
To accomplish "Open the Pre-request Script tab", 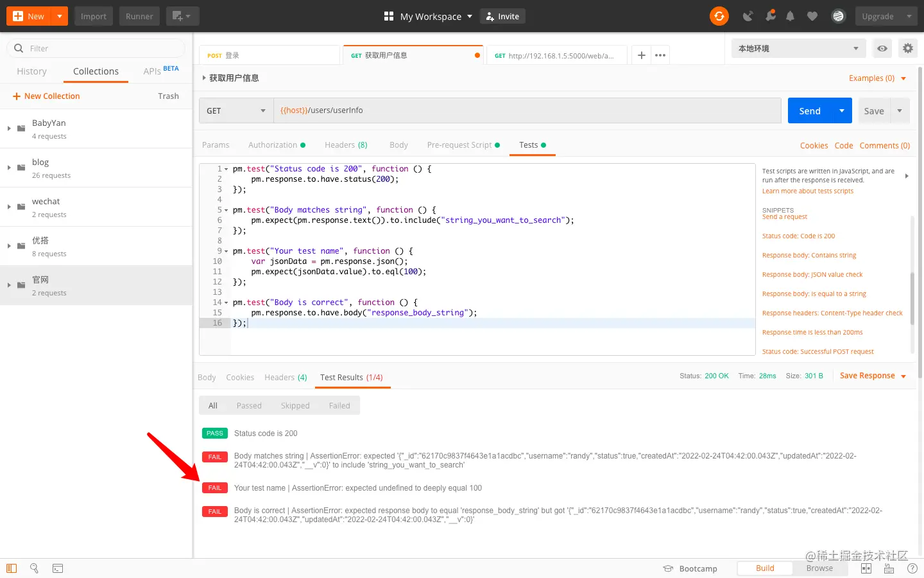I will point(463,145).
